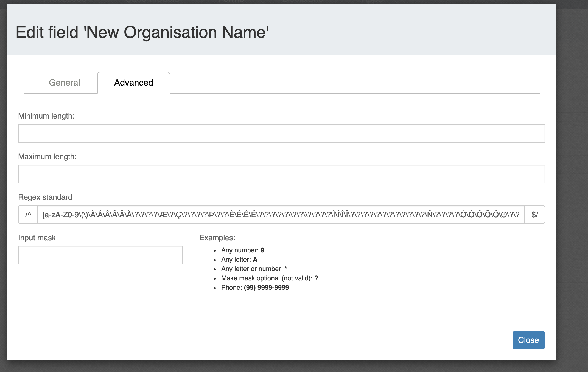Click the 'Phone: (99) 9999-9999' example
Screen dimensions: 588x372
click(x=255, y=288)
